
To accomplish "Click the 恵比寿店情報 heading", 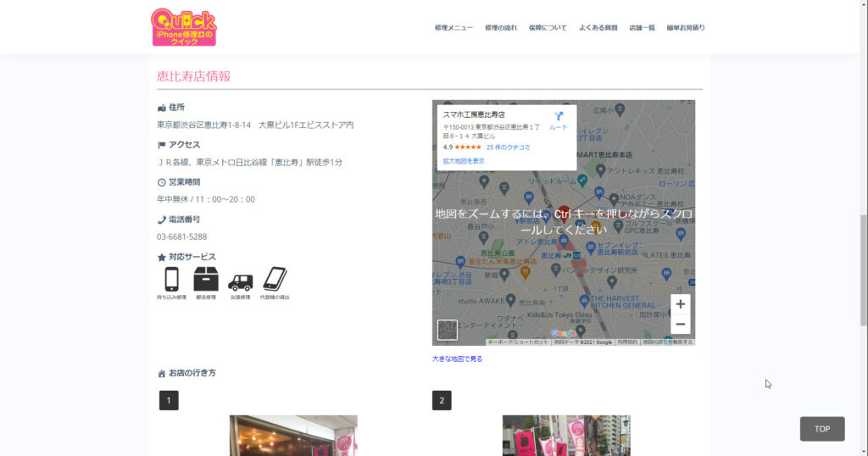I will [194, 76].
